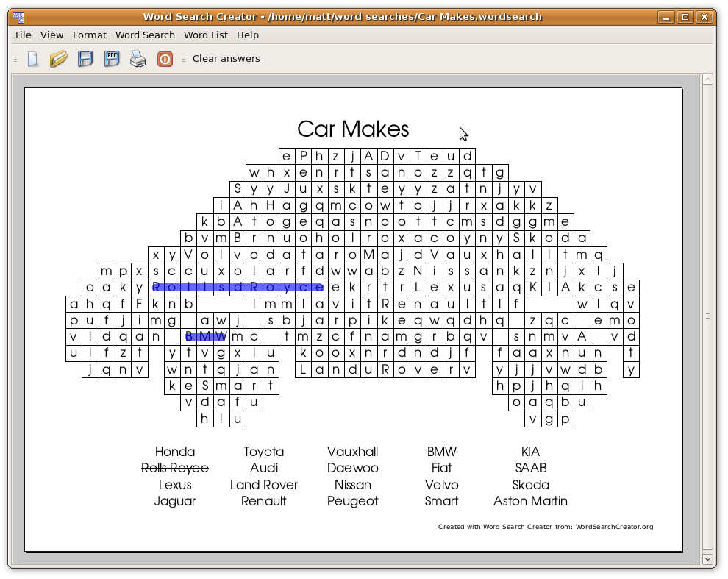728x579 pixels.
Task: Open the View menu
Action: click(x=51, y=35)
